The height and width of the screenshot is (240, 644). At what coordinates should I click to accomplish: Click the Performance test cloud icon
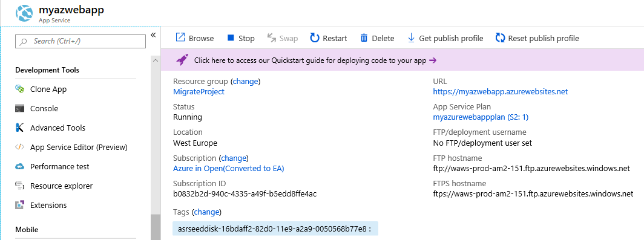pos(20,166)
